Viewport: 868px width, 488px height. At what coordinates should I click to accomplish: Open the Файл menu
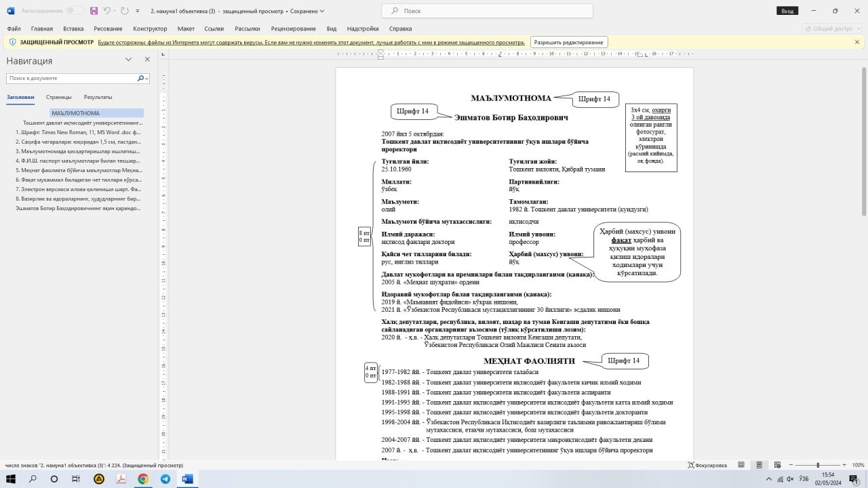pyautogui.click(x=14, y=28)
